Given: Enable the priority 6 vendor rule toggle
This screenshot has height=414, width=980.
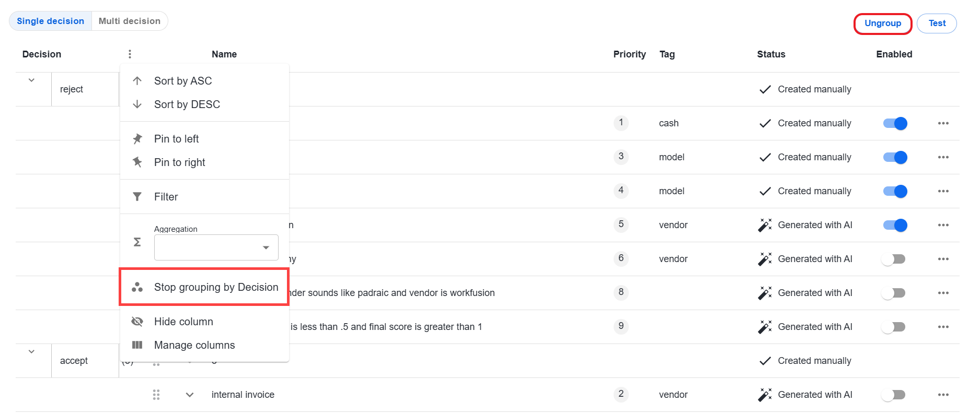Looking at the screenshot, I should coord(894,259).
